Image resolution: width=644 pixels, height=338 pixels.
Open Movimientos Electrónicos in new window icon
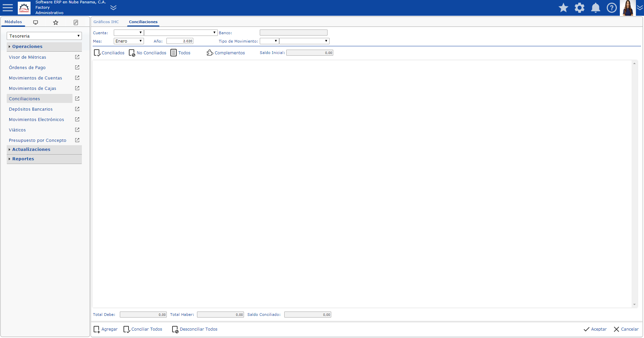(x=77, y=119)
